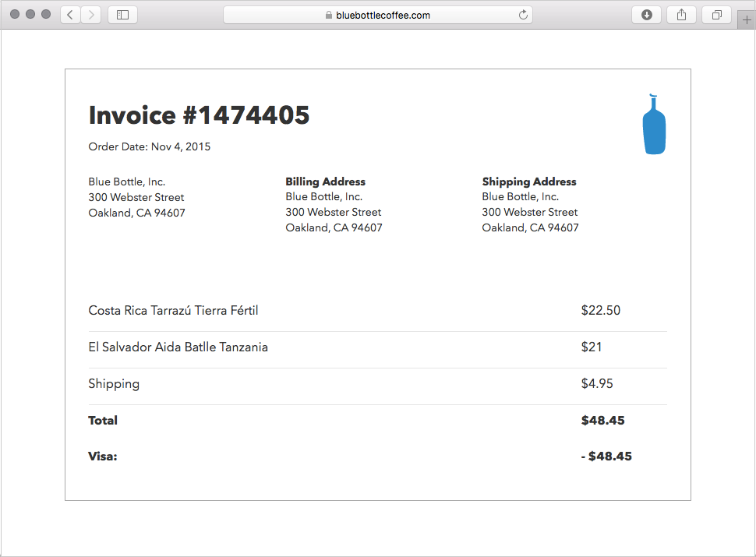Click the $48.45 total amount

click(x=602, y=420)
